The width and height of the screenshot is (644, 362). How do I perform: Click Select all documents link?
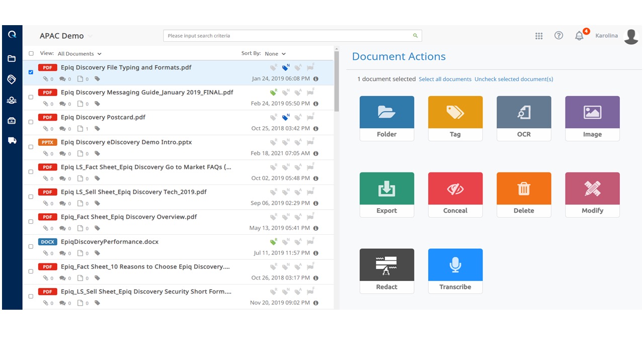click(x=445, y=79)
